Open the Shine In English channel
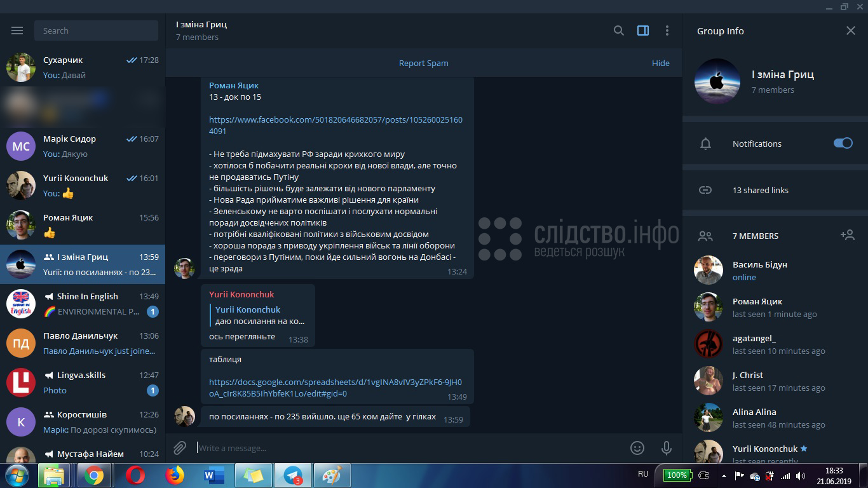Screen dimensions: 868x488 point(83,304)
